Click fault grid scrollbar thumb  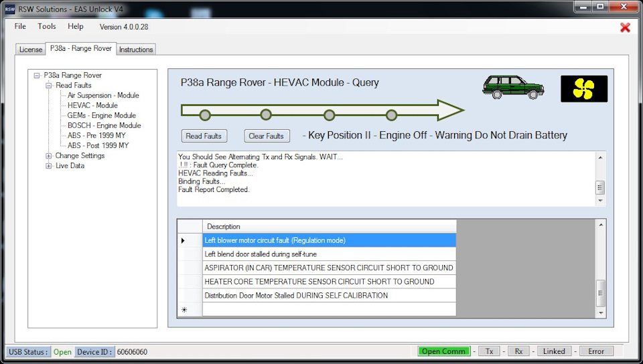click(x=600, y=293)
